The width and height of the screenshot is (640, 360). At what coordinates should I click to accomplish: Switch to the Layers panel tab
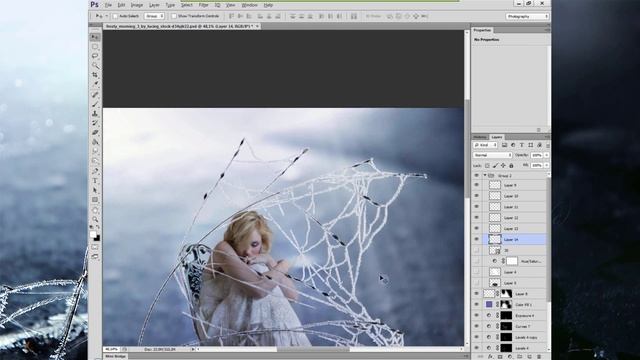(497, 137)
